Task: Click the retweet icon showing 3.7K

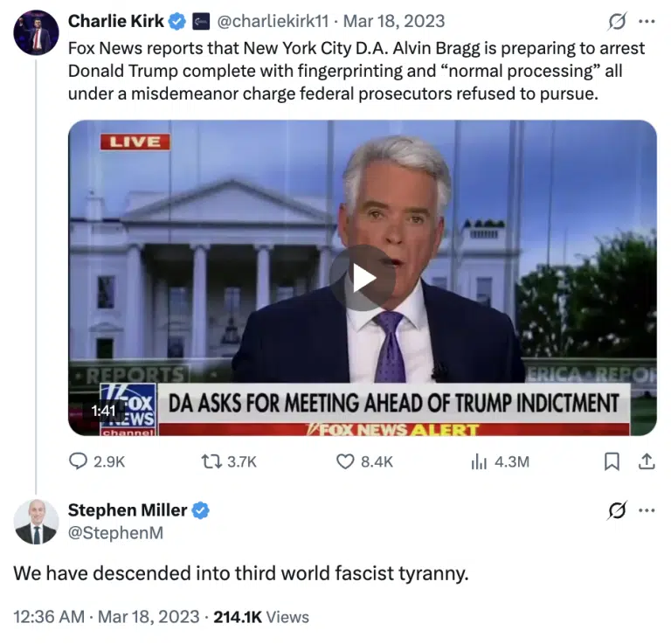Action: click(x=208, y=461)
